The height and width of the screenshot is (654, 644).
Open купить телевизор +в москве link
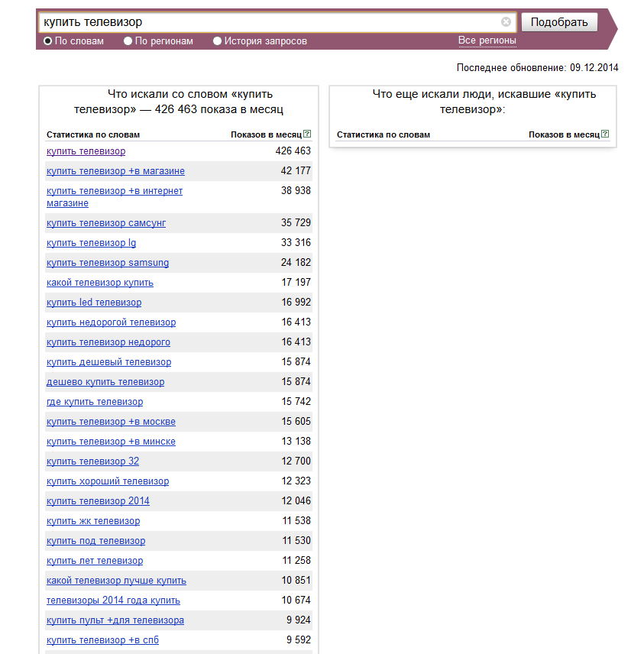point(111,422)
